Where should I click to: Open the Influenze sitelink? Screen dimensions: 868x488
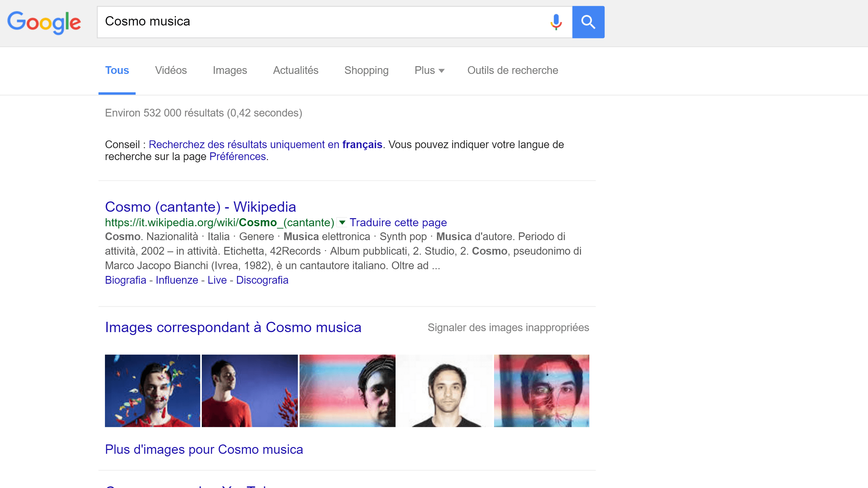tap(177, 280)
